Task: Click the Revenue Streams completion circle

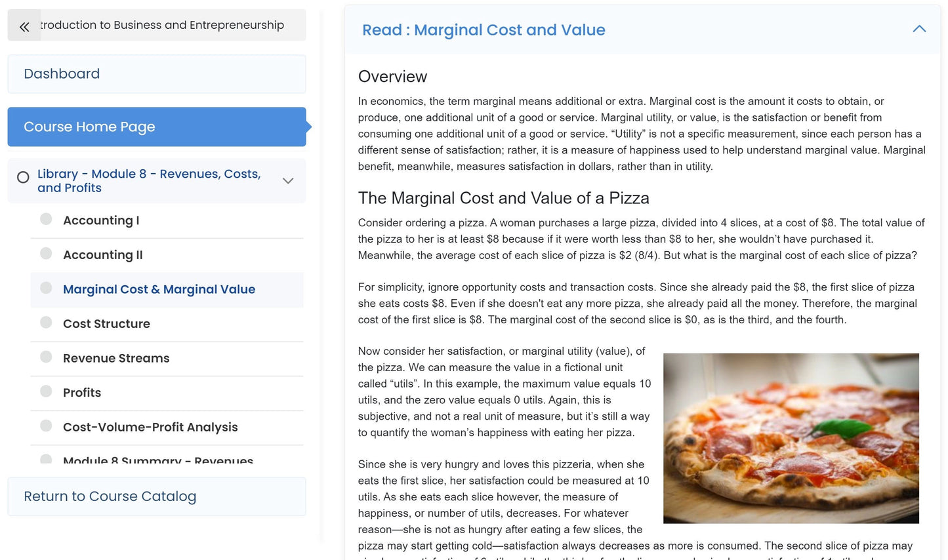Action: pyautogui.click(x=46, y=357)
